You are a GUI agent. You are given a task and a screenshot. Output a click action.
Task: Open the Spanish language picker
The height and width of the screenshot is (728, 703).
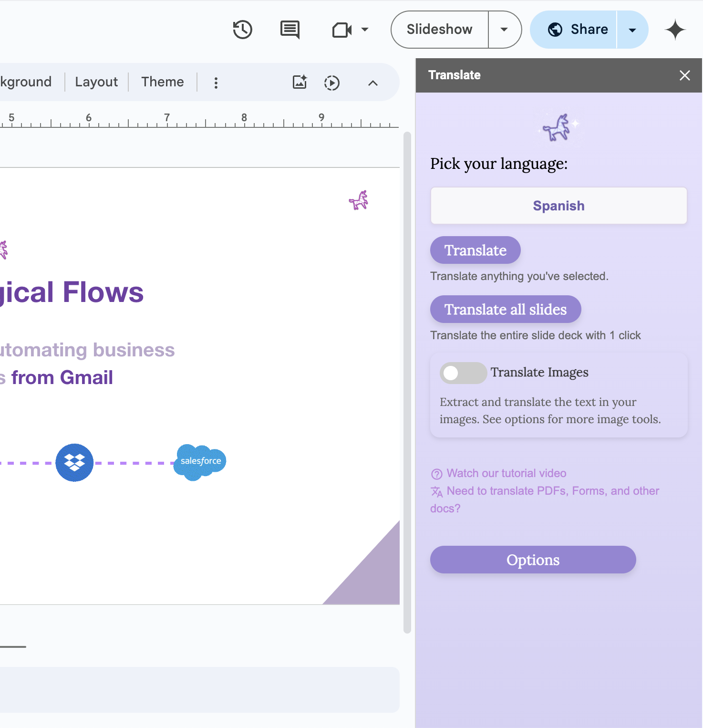pos(559,206)
